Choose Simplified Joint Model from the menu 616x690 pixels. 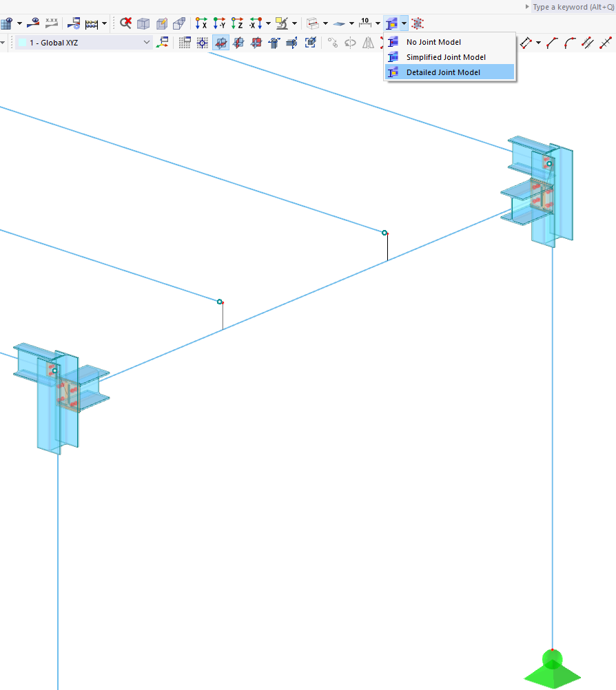pyautogui.click(x=445, y=57)
